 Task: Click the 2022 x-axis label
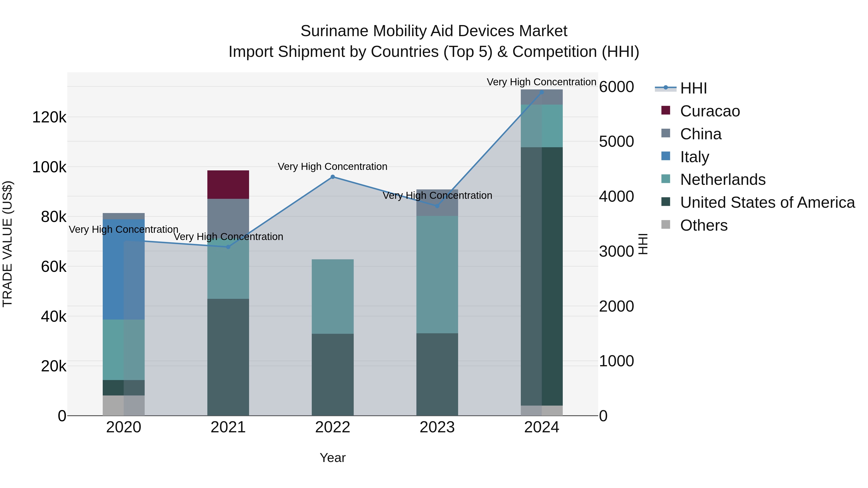click(332, 427)
